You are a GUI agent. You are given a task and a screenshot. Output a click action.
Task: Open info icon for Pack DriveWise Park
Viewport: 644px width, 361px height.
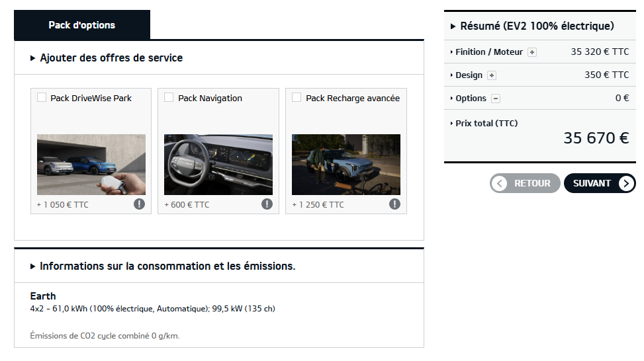pyautogui.click(x=139, y=204)
